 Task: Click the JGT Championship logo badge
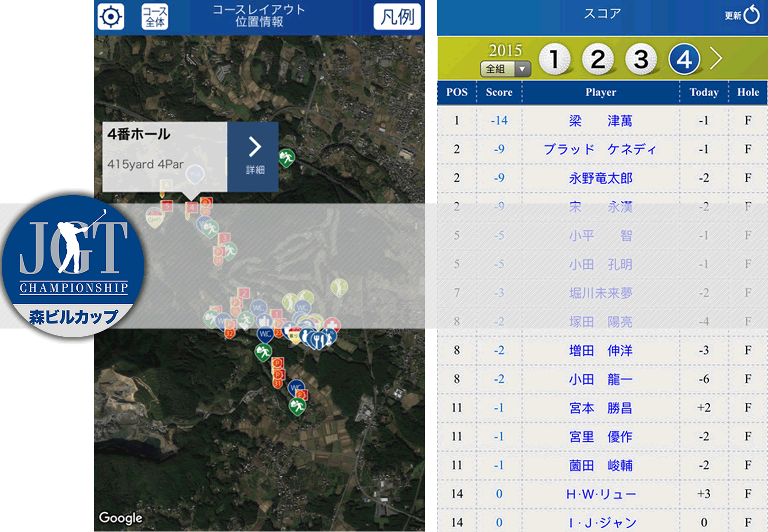pyautogui.click(x=73, y=265)
